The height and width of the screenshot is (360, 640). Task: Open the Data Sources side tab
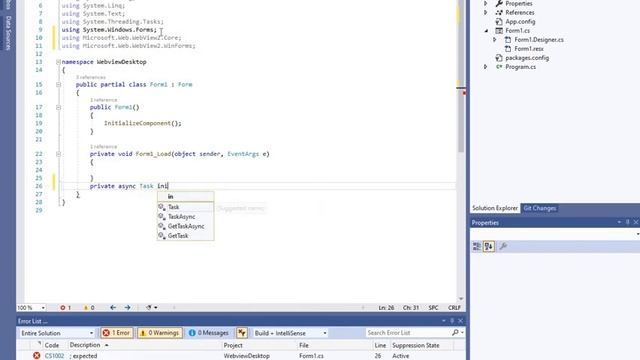(8, 33)
